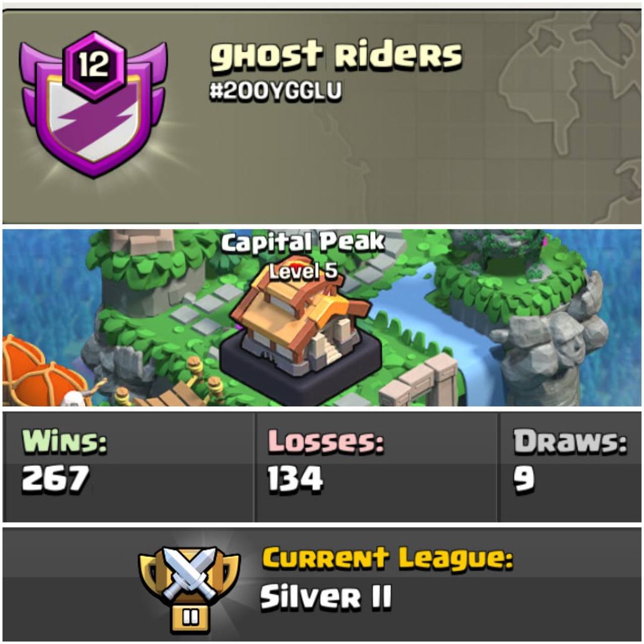Click the II plaque below the trophy
The image size is (644, 644).
(190, 617)
